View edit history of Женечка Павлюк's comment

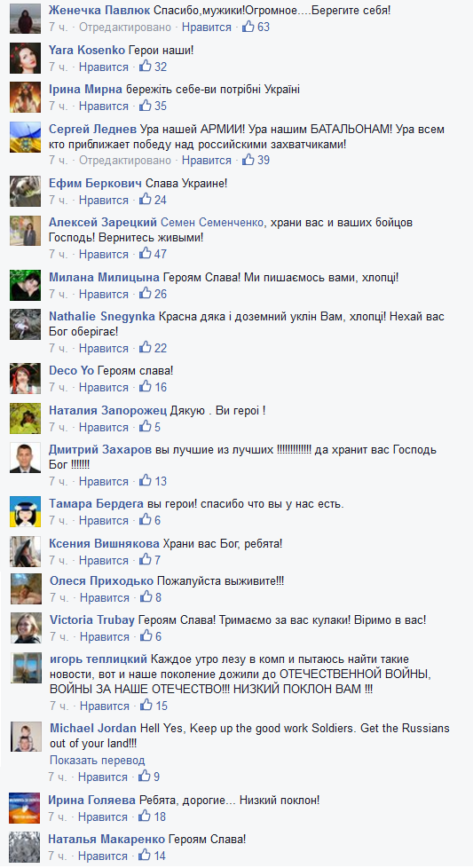[125, 27]
